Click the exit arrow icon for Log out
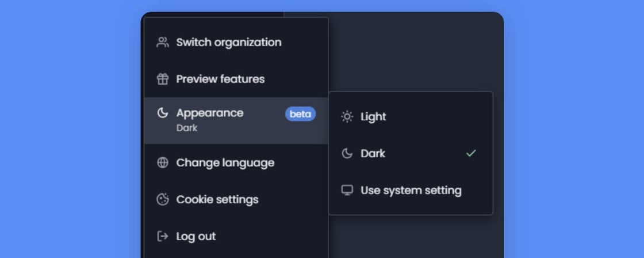 pyautogui.click(x=163, y=236)
